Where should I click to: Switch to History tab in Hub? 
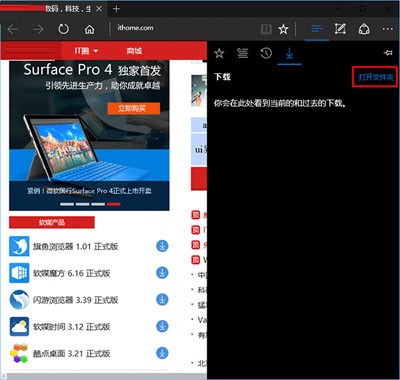click(x=266, y=53)
